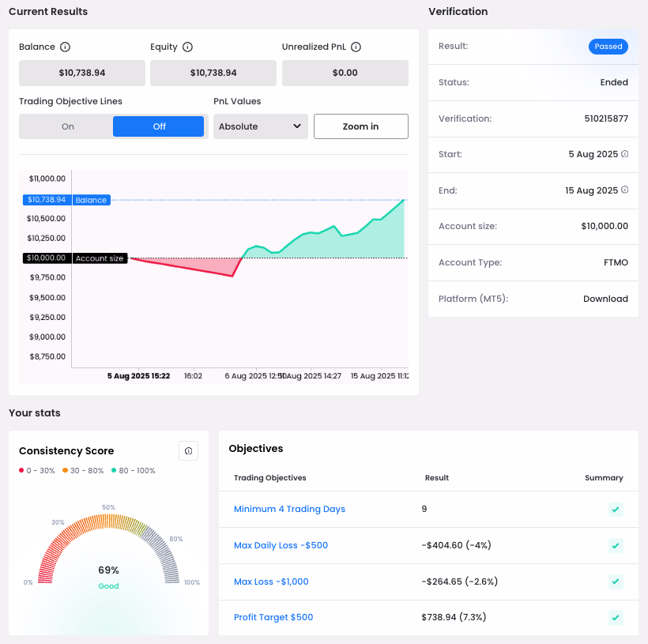The width and height of the screenshot is (648, 644).
Task: Click the Max Daily Loss result -$404.60 (-4%)
Action: (456, 545)
